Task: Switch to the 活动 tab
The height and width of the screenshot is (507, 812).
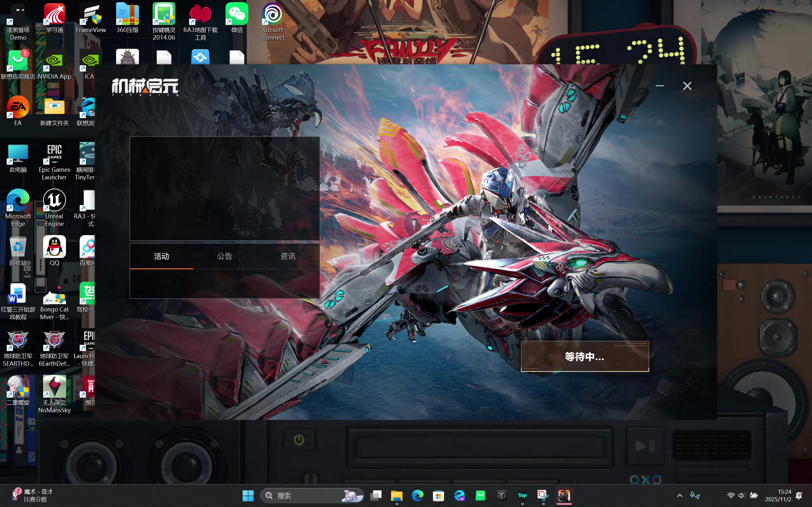Action: [161, 256]
